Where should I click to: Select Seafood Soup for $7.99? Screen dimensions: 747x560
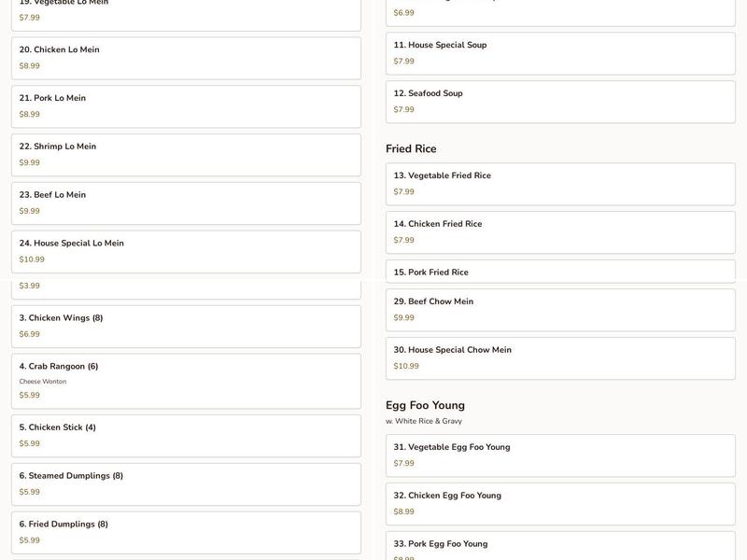[560, 102]
